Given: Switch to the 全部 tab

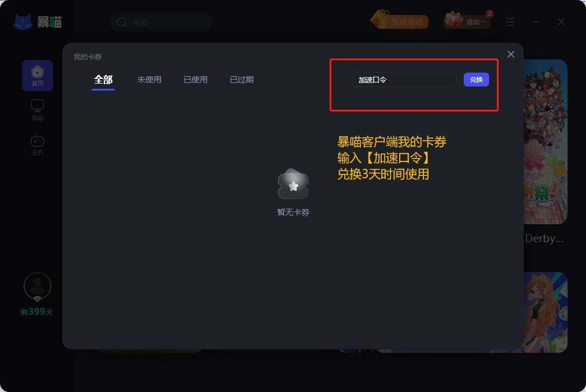Looking at the screenshot, I should (103, 80).
